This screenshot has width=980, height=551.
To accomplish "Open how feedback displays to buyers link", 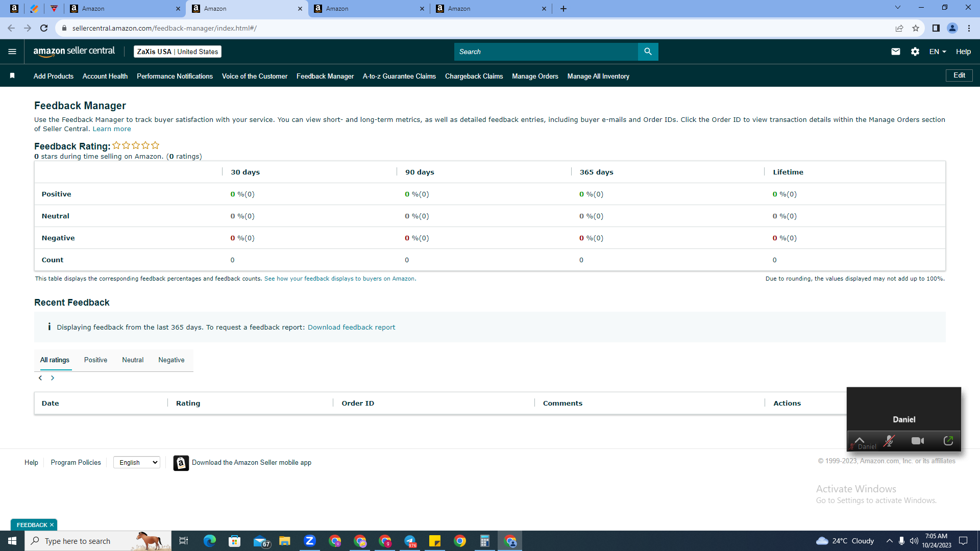I will click(x=340, y=279).
